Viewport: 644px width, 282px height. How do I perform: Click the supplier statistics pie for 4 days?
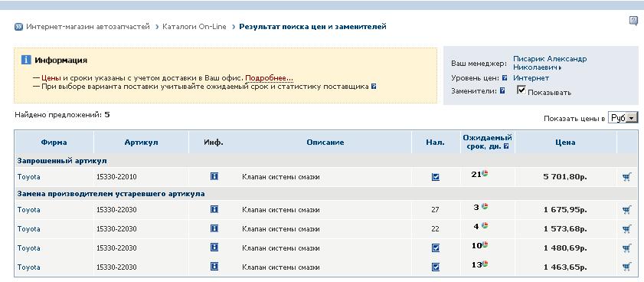(485, 225)
